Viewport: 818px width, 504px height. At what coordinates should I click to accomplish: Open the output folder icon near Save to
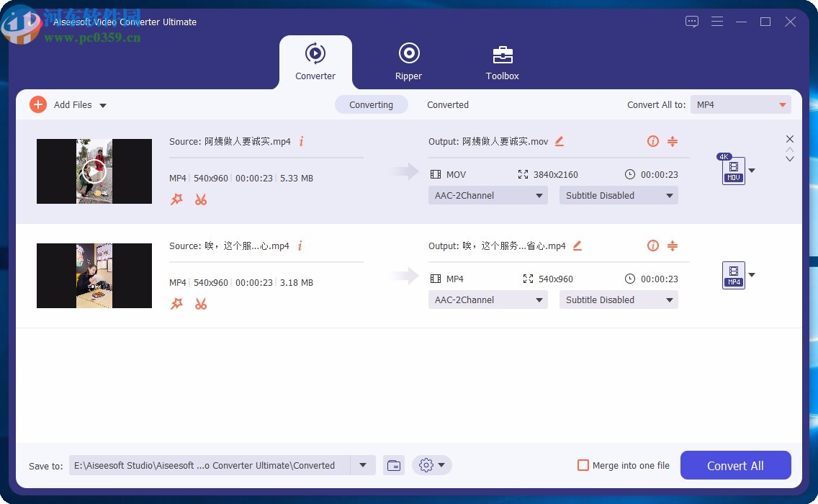393,465
